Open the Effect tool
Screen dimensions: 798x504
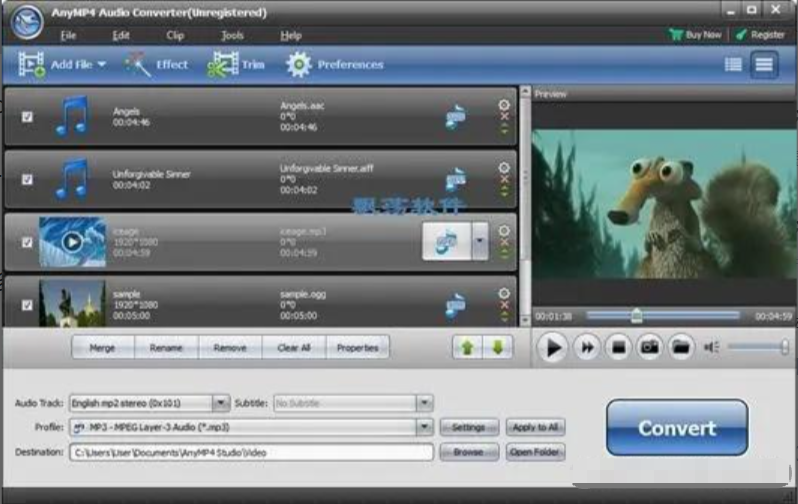156,65
